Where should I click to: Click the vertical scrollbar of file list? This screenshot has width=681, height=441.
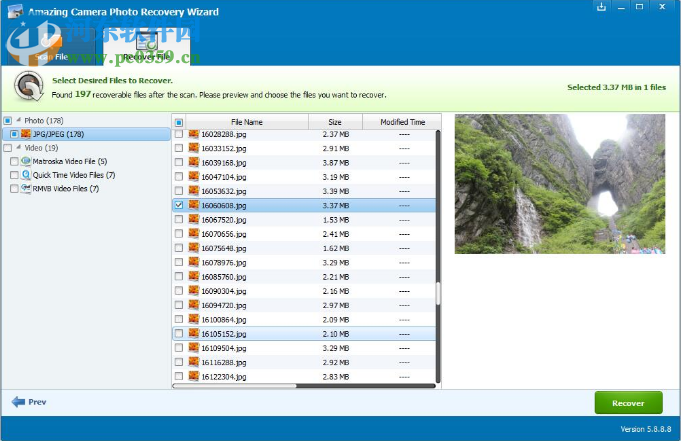pos(438,256)
